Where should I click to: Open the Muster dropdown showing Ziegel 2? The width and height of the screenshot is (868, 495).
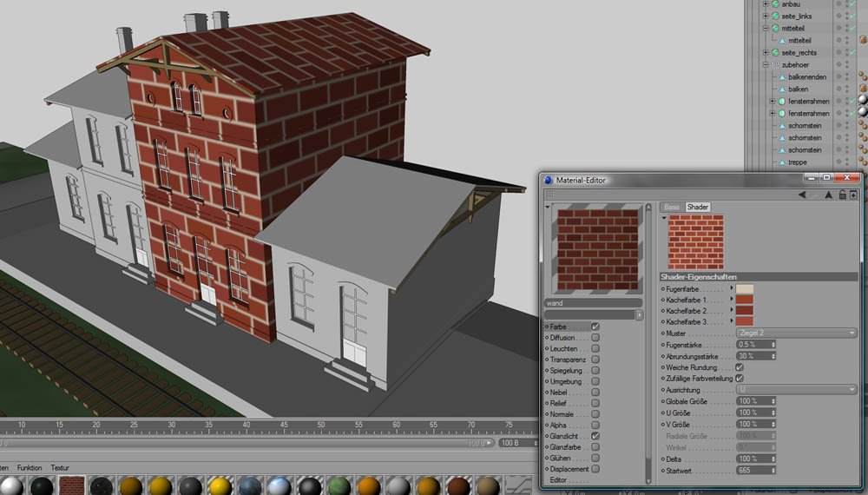click(796, 333)
